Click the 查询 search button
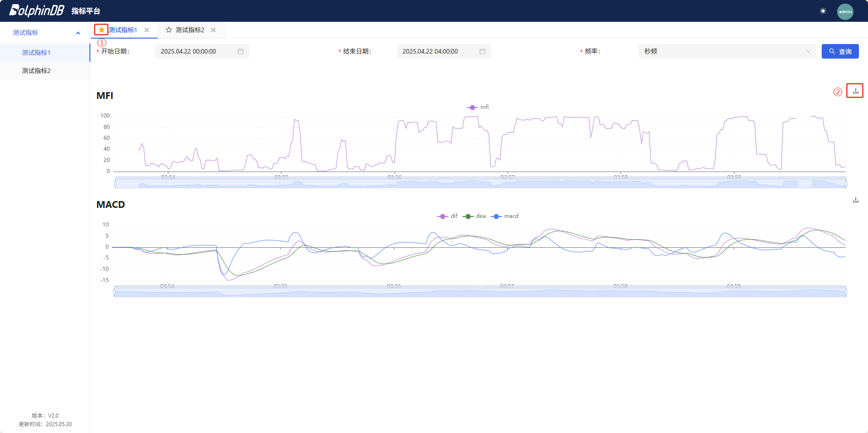Image resolution: width=868 pixels, height=433 pixels. pos(840,51)
